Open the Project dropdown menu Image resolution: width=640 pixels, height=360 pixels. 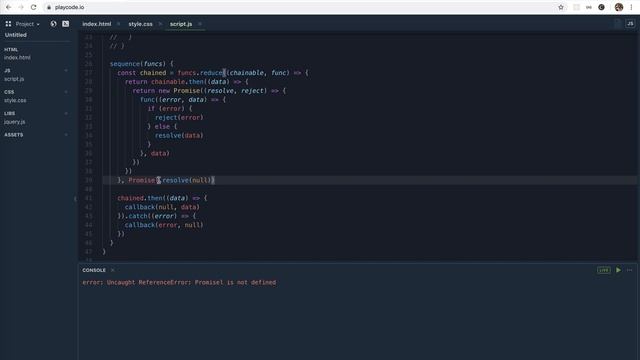click(x=27, y=24)
